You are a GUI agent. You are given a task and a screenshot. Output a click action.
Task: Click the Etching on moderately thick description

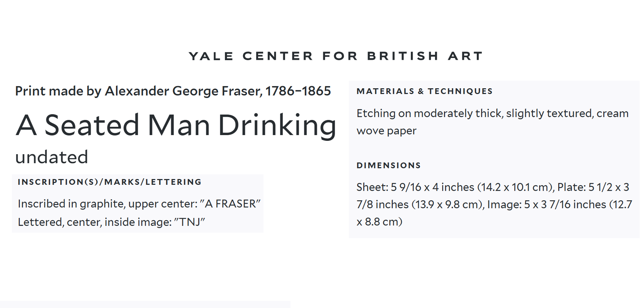(493, 113)
